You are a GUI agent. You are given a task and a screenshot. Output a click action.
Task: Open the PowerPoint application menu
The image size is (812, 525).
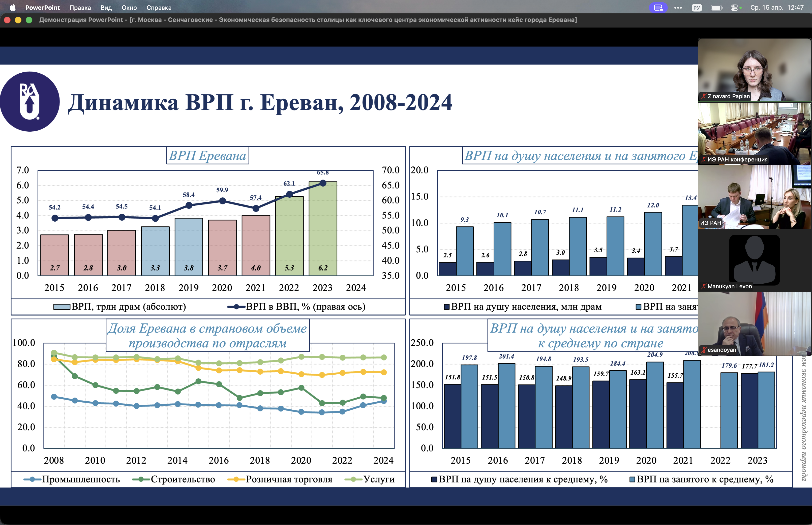[42, 8]
